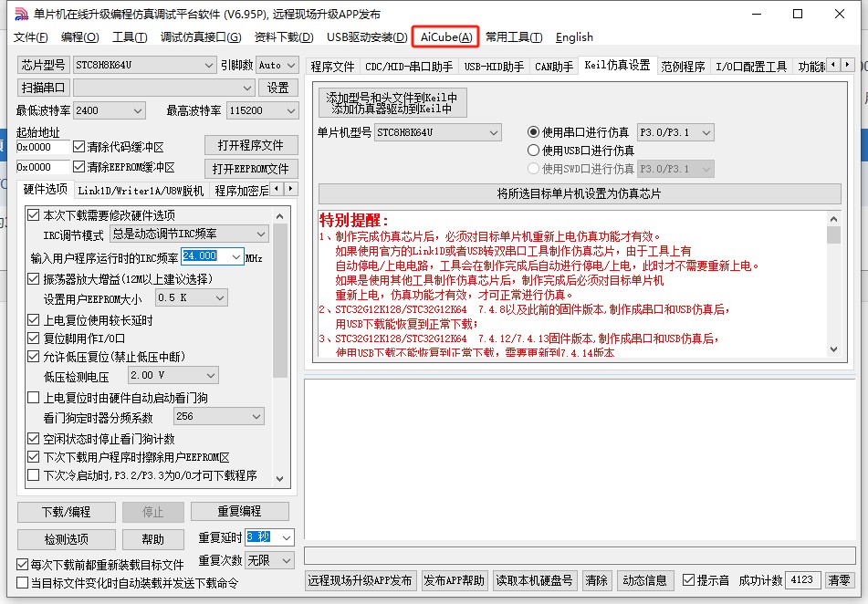This screenshot has height=604, width=868.
Task: Switch to the CAN助手 tab
Action: coord(553,67)
